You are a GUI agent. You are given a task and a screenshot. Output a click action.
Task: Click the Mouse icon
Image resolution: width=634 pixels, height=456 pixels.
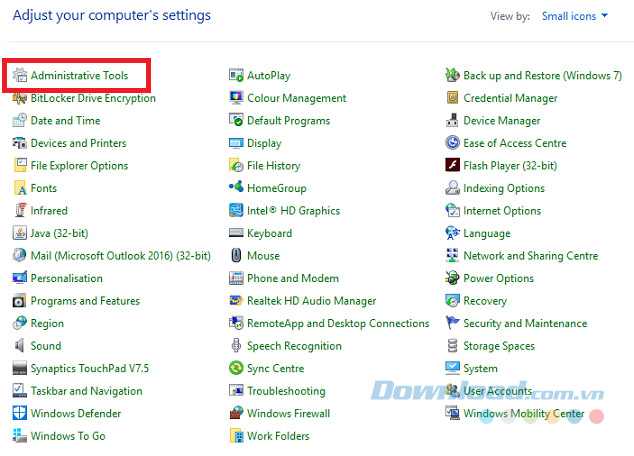pos(236,255)
